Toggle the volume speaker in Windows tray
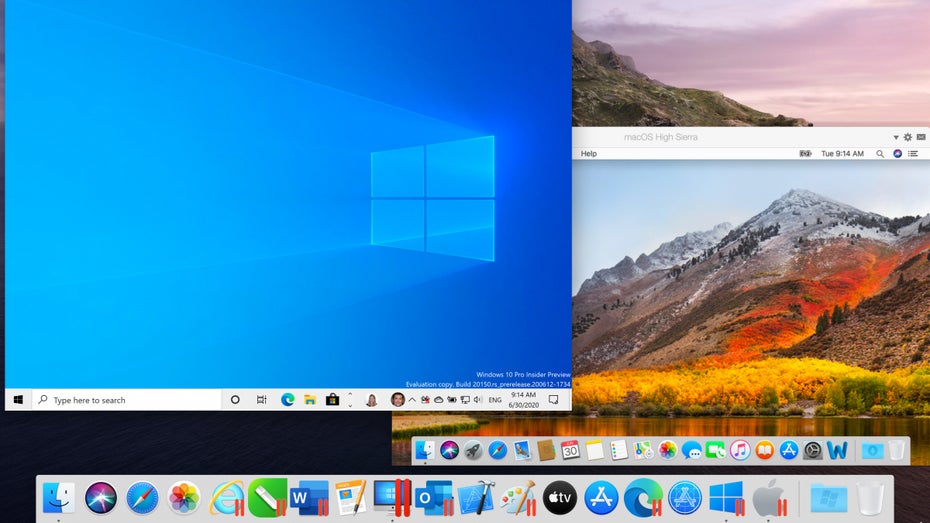 [478, 400]
